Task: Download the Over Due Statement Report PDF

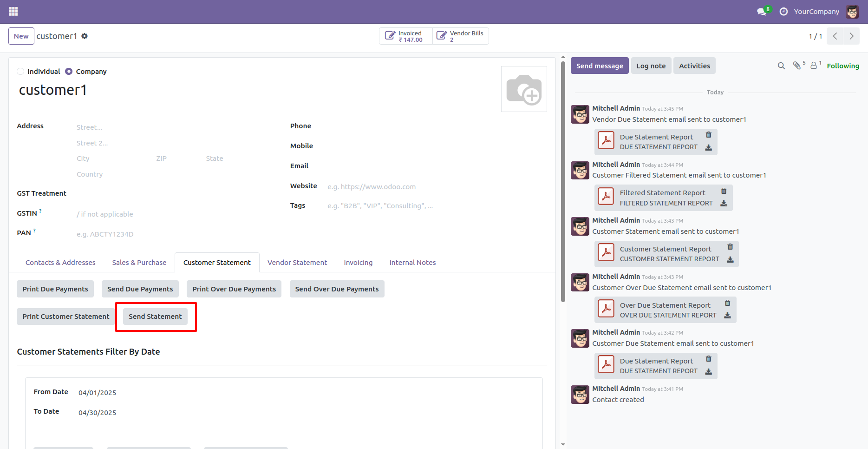Action: 728,315
